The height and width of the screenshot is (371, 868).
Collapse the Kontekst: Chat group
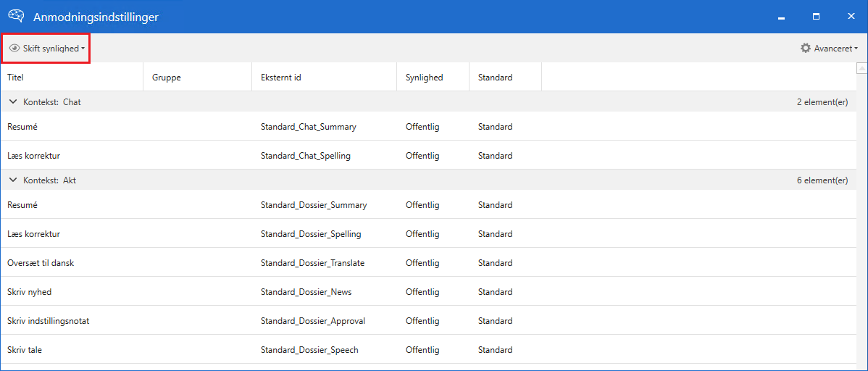click(x=12, y=102)
